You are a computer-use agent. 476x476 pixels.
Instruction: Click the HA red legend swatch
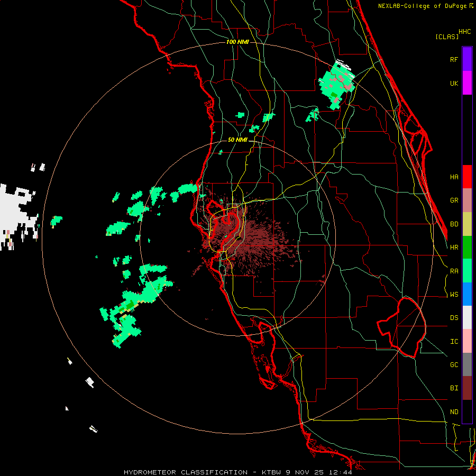tap(467, 177)
